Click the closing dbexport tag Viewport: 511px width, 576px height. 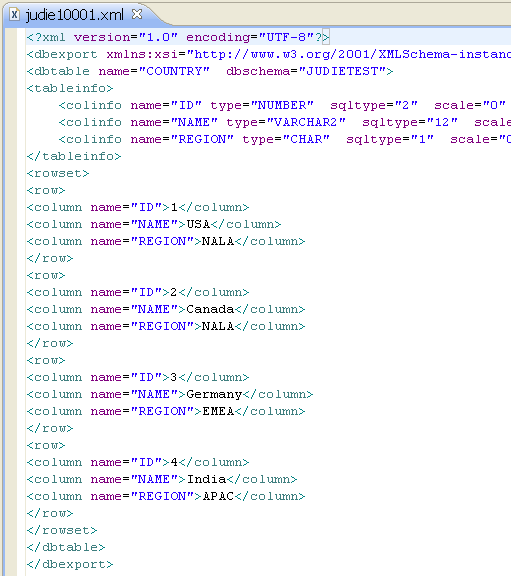70,564
